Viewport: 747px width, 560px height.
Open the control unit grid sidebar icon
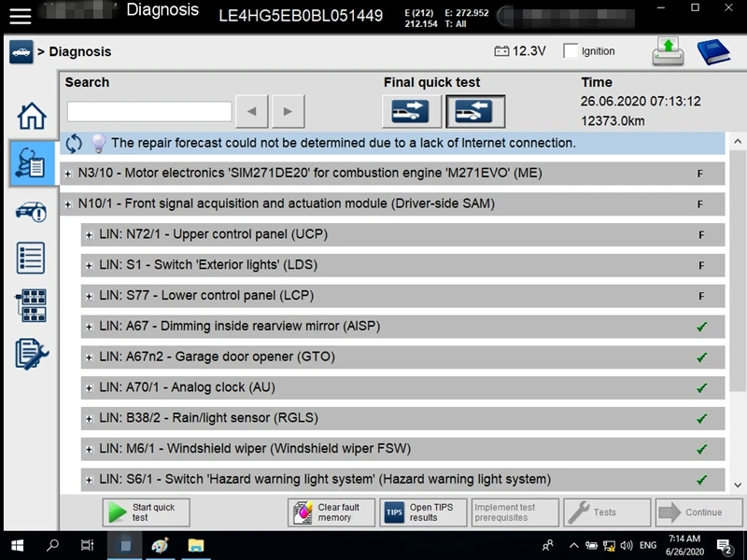point(32,305)
